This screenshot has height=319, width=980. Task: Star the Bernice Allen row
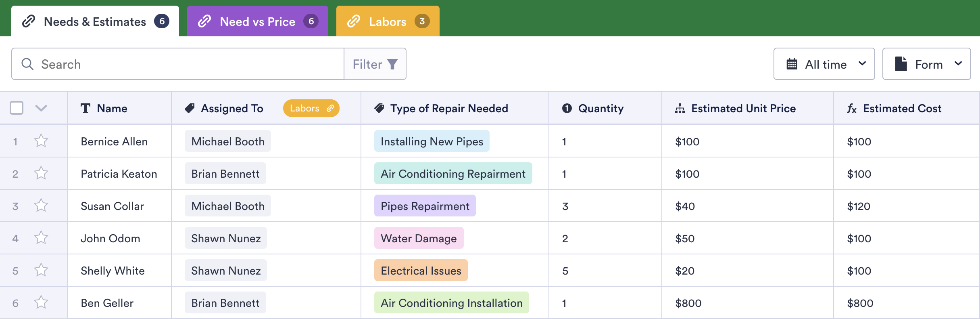[x=41, y=141]
